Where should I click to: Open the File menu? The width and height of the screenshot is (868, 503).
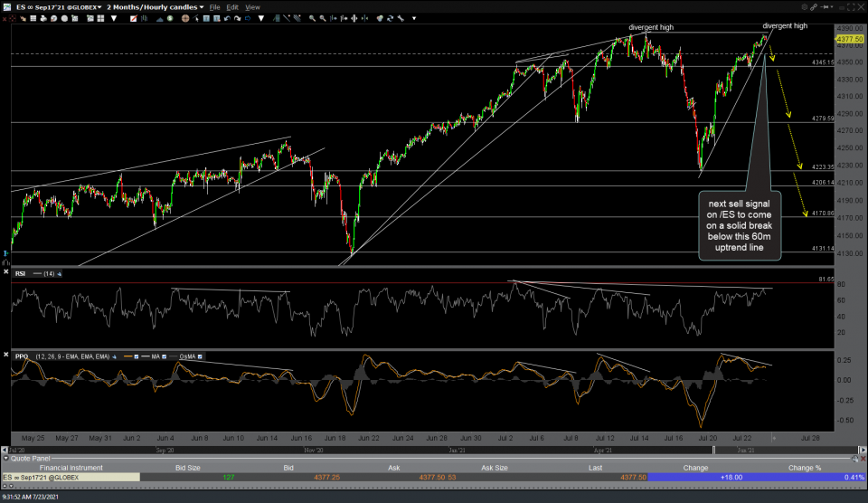214,7
